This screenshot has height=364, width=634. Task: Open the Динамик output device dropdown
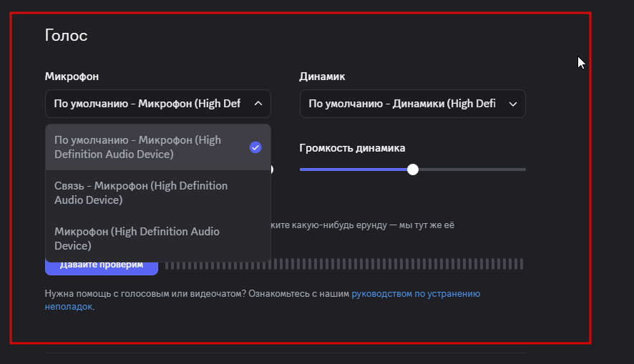tap(412, 104)
